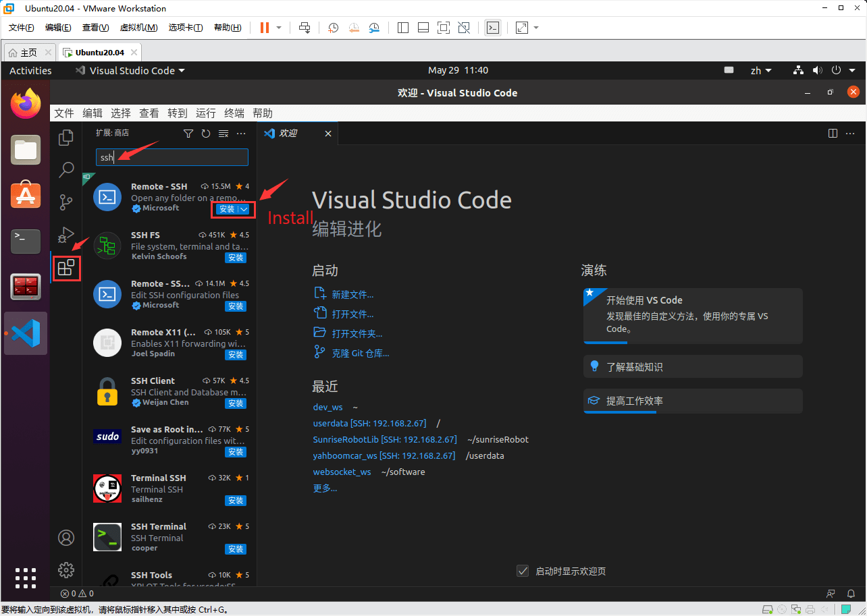867x616 pixels.
Task: Click the 开始使用 VS Code walkthrough progress card
Action: (693, 315)
